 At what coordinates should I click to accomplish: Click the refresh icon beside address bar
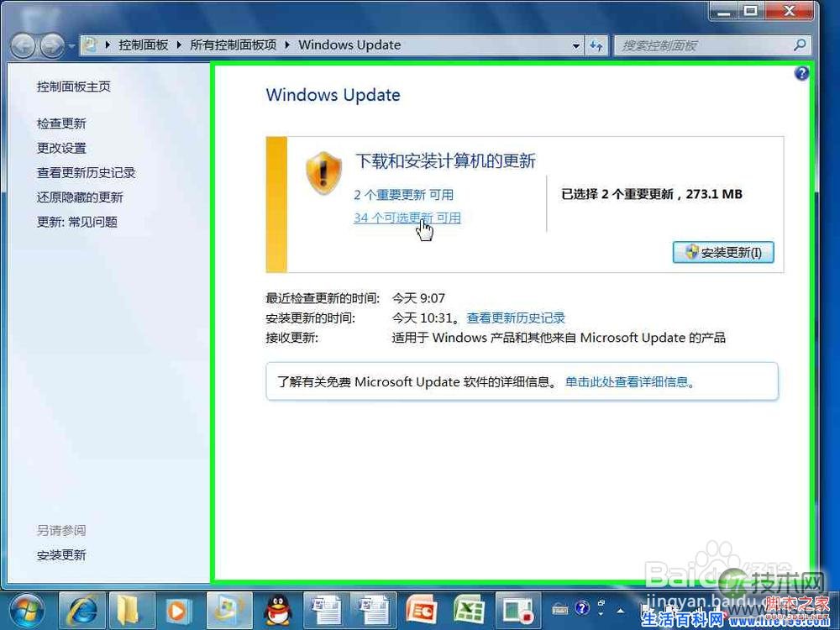pos(596,45)
